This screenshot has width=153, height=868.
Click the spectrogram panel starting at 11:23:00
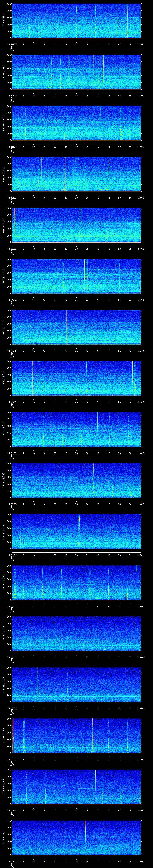(x=77, y=378)
